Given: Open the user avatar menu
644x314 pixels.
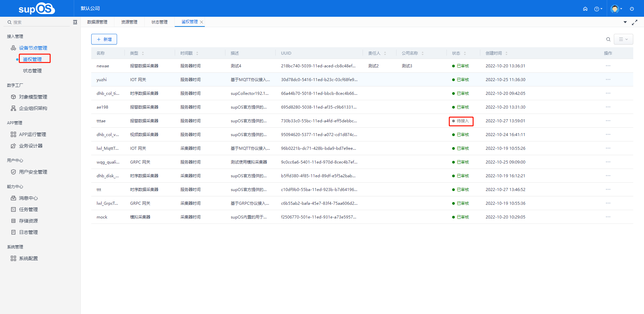Looking at the screenshot, I should coord(616,9).
